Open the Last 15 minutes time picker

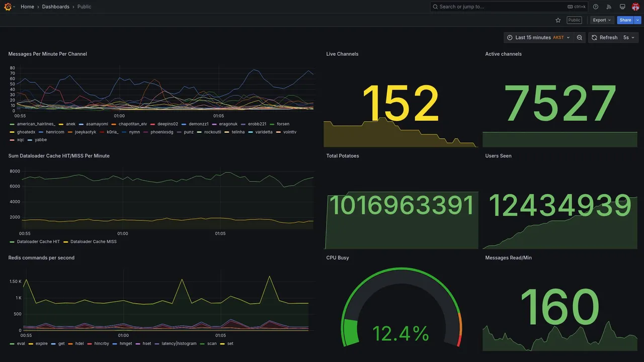pyautogui.click(x=538, y=38)
